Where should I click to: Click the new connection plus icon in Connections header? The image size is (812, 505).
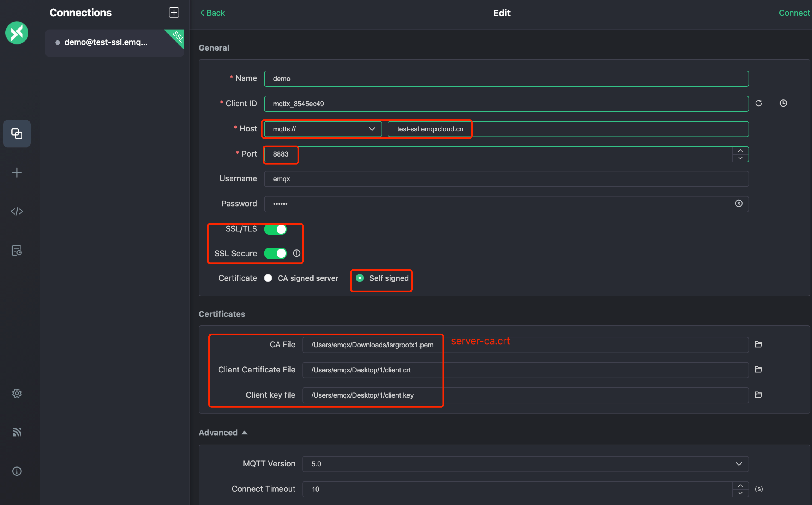tap(174, 13)
